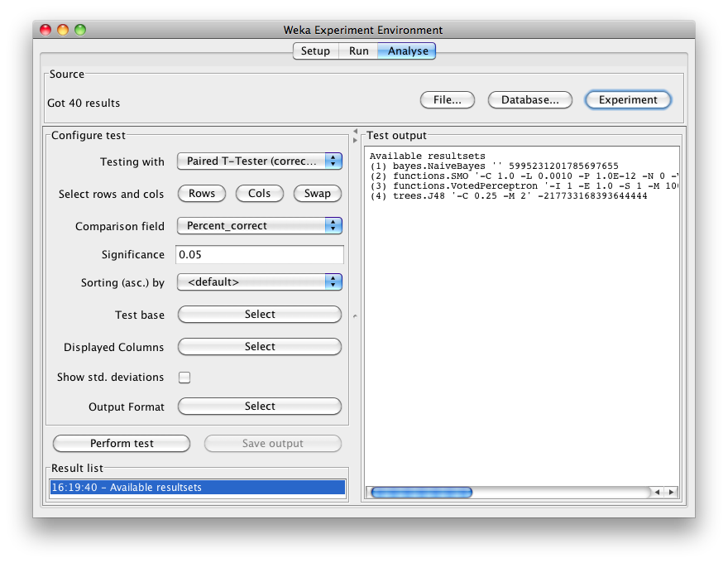The width and height of the screenshot is (728, 563).
Task: Click the trees.J48 resultset line
Action: [509, 196]
